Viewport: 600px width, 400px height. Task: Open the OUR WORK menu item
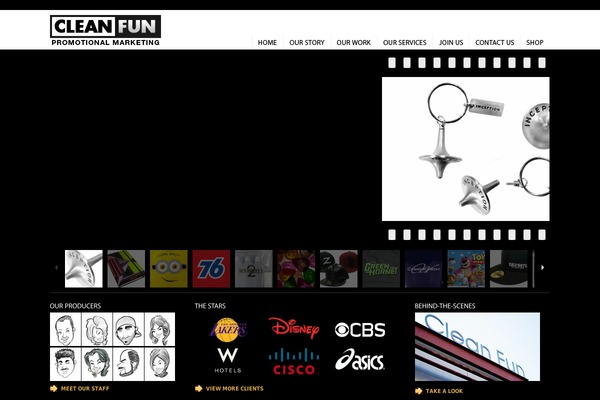coord(354,42)
